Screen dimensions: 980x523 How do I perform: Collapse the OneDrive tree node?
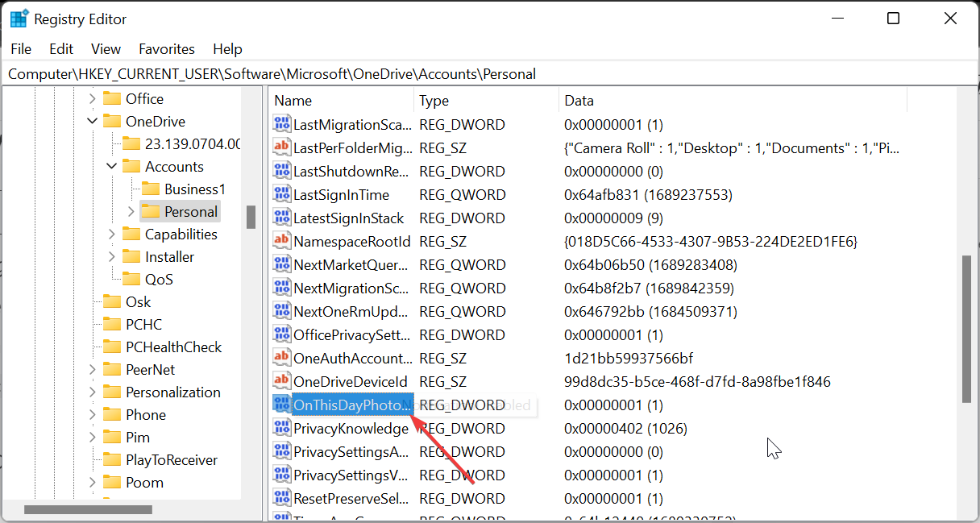[92, 122]
